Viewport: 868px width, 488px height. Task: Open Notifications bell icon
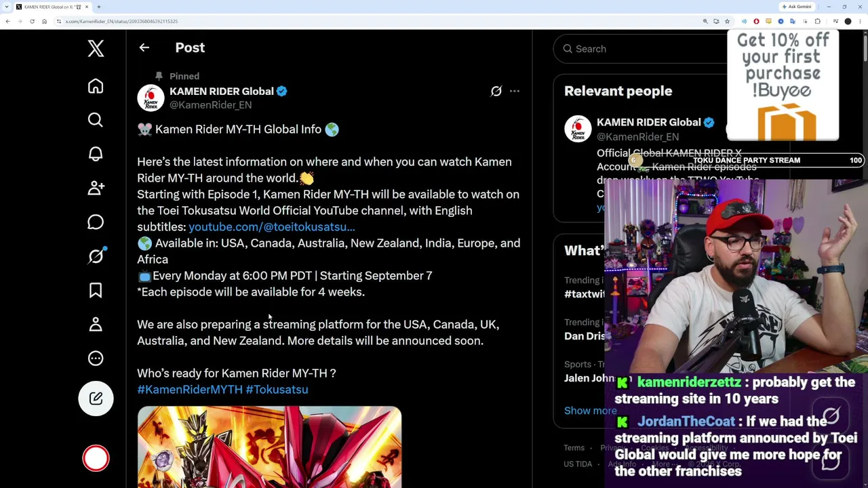[x=96, y=154]
